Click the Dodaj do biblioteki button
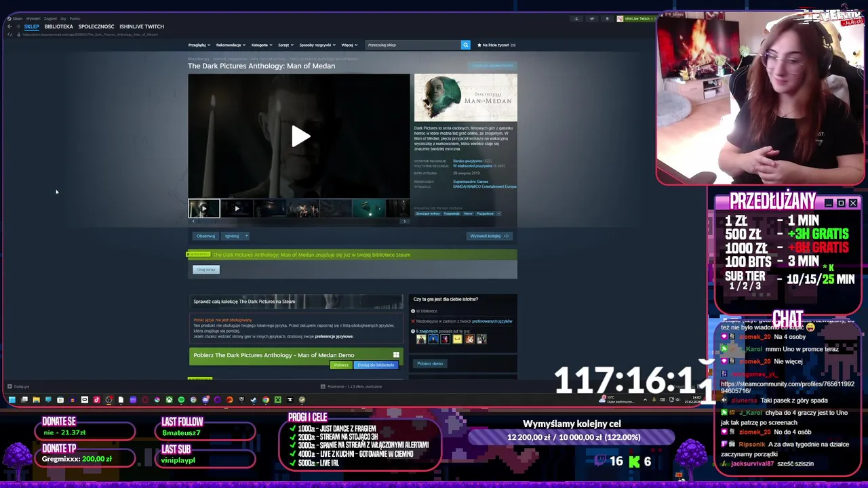The image size is (868, 488). 376,365
